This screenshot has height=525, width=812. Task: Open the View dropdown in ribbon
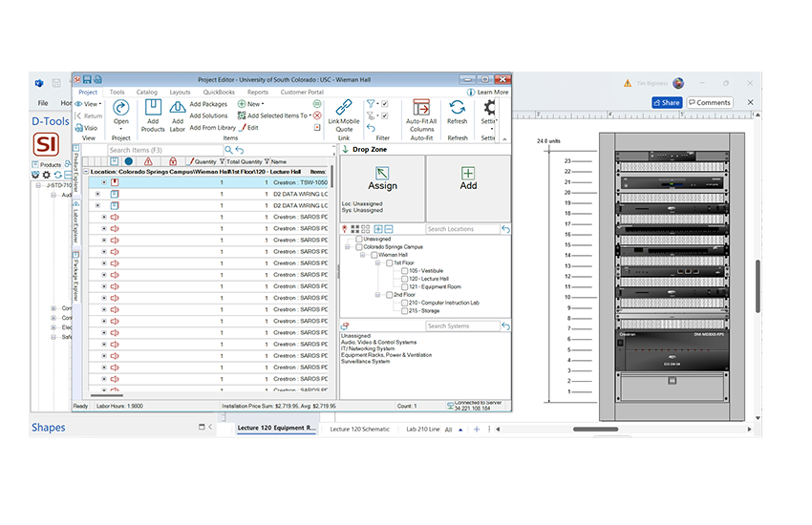click(x=88, y=104)
